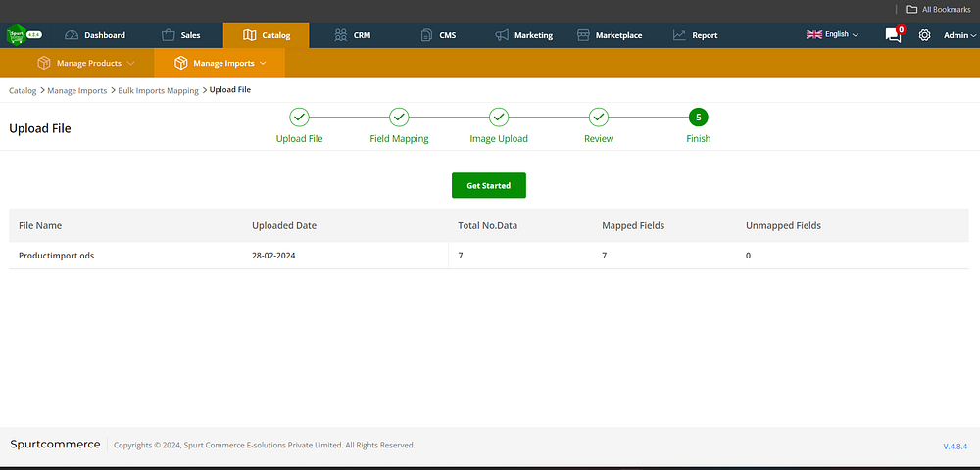Viewport: 980px width, 470px height.
Task: Select the Catalog menu tab
Action: (x=267, y=35)
